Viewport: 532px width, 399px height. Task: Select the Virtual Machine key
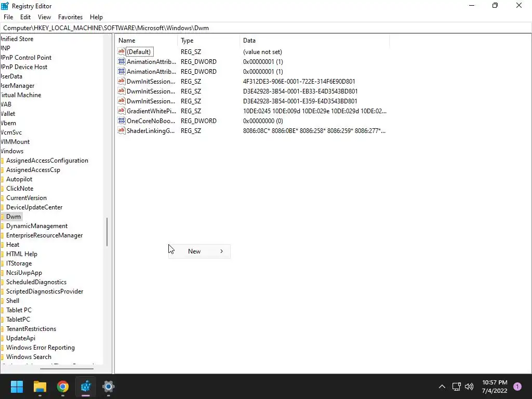[x=21, y=95]
